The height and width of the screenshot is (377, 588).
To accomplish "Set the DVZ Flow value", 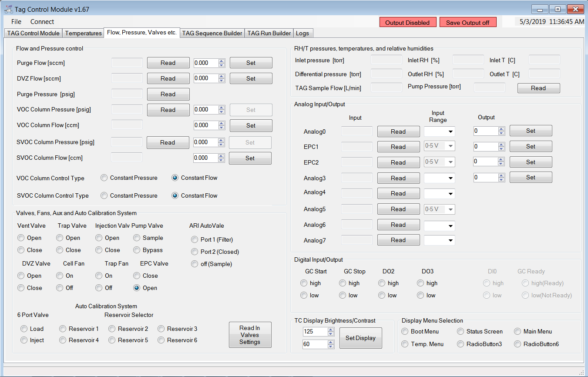I will point(251,78).
